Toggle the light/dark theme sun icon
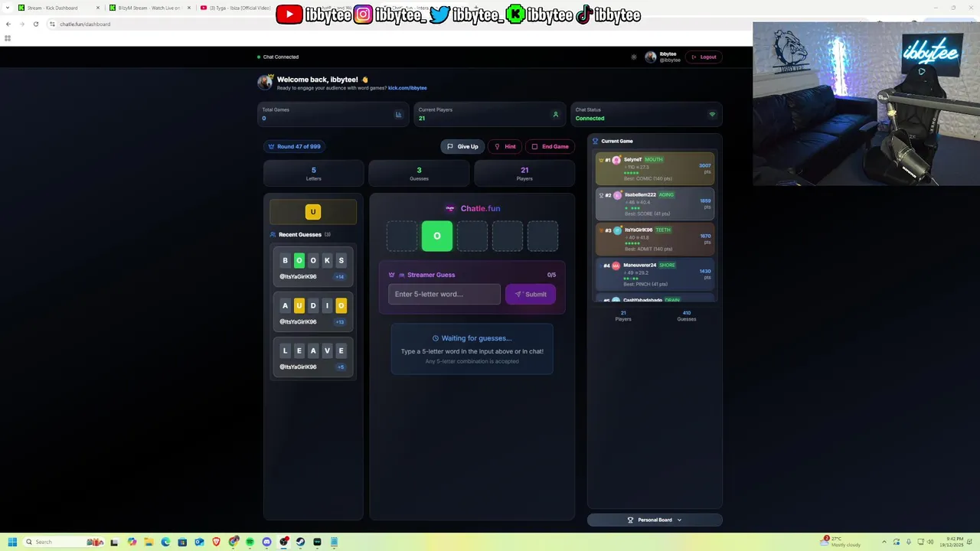 pyautogui.click(x=634, y=57)
